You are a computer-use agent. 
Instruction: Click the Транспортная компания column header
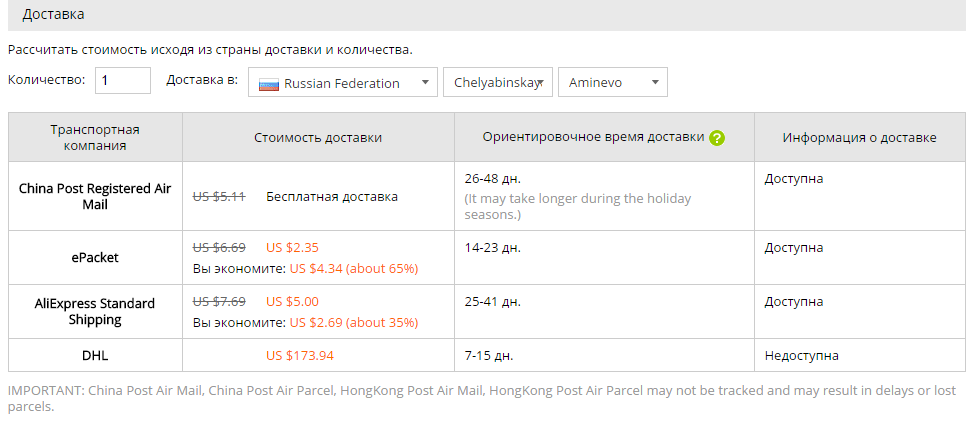[96, 138]
